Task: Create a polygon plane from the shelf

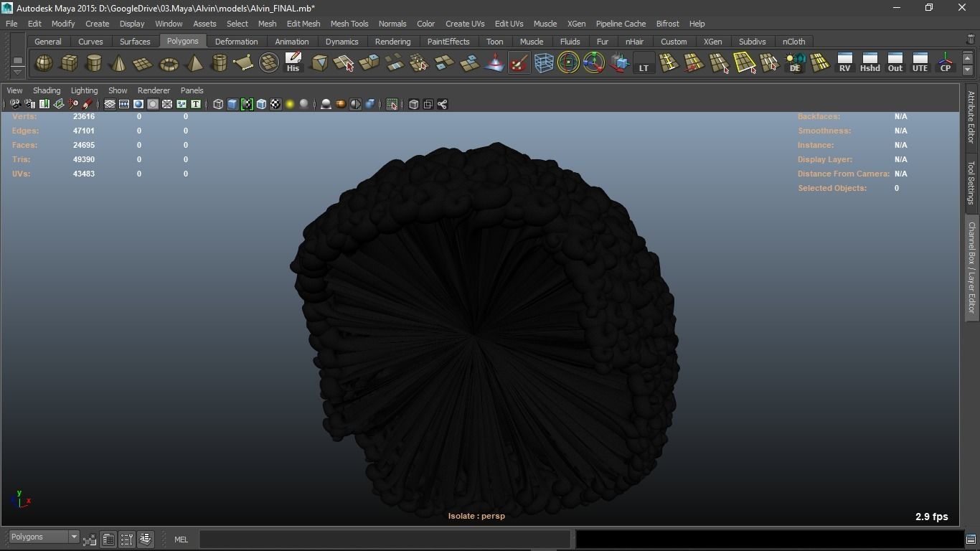Action: tap(143, 63)
